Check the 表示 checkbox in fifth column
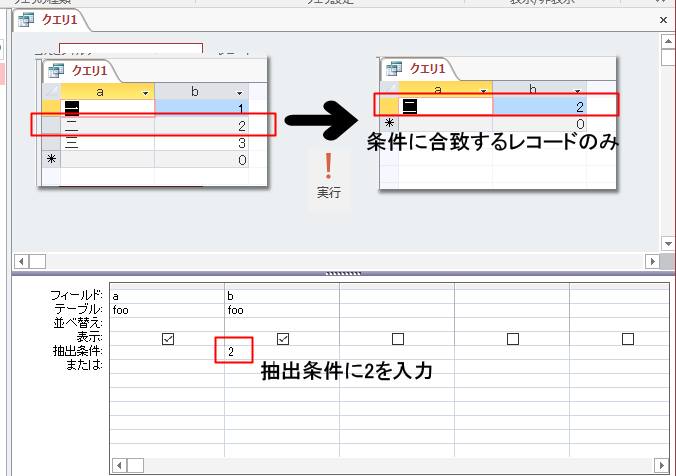 [x=628, y=339]
